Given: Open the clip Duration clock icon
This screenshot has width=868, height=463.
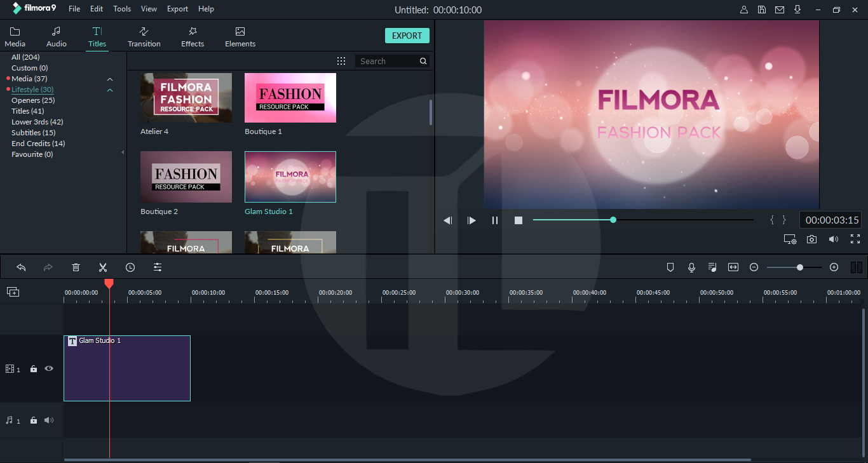Looking at the screenshot, I should pos(130,267).
